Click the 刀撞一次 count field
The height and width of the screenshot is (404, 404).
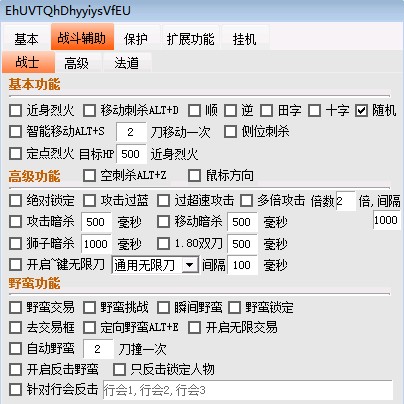pos(98,349)
